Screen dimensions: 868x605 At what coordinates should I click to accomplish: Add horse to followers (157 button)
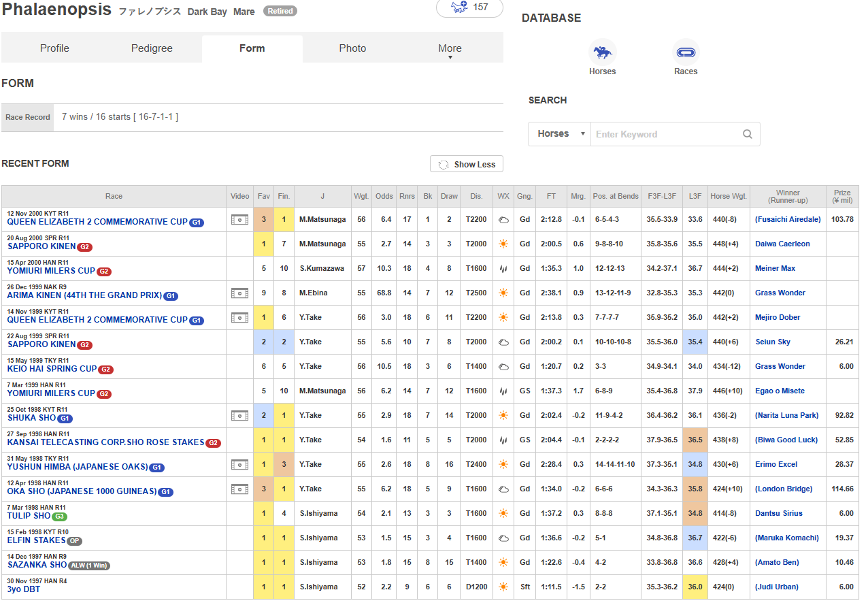[469, 7]
